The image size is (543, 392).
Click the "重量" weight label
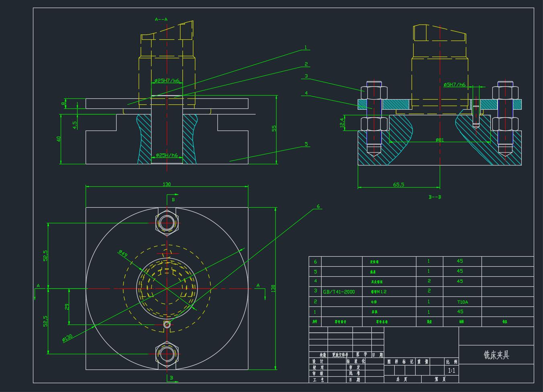pyautogui.click(x=423, y=361)
